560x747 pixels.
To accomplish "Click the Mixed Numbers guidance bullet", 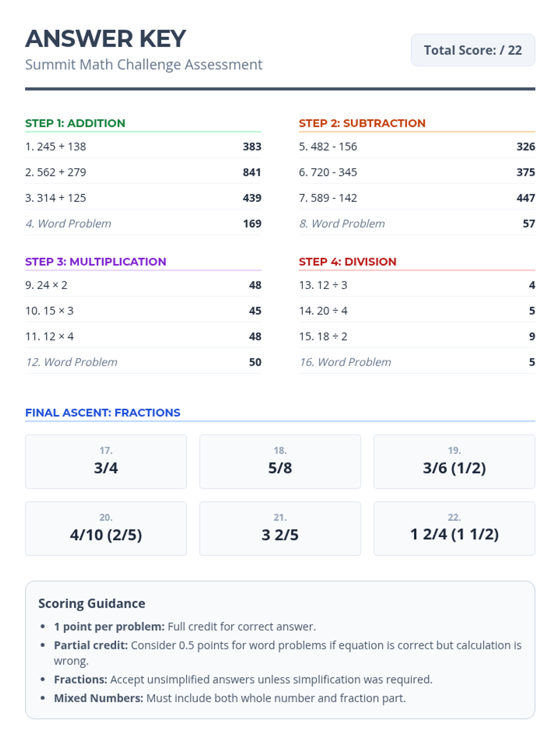I will click(x=230, y=698).
